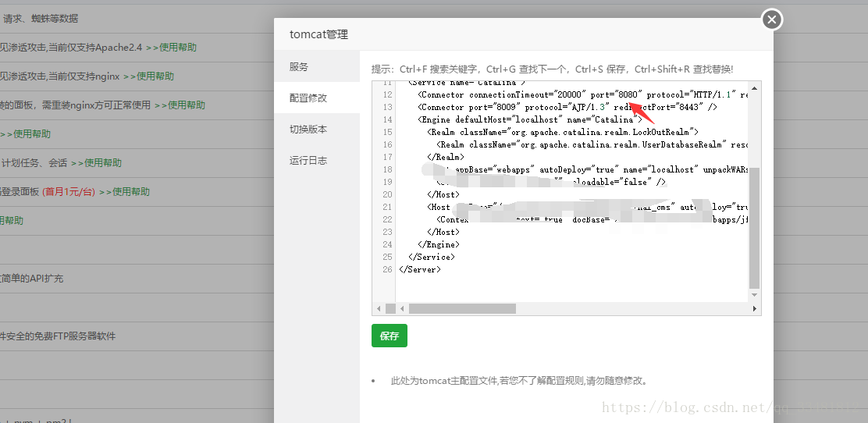
Task: Click 使用帮助 link on the 当前仅支持nginx row
Action: 155,76
